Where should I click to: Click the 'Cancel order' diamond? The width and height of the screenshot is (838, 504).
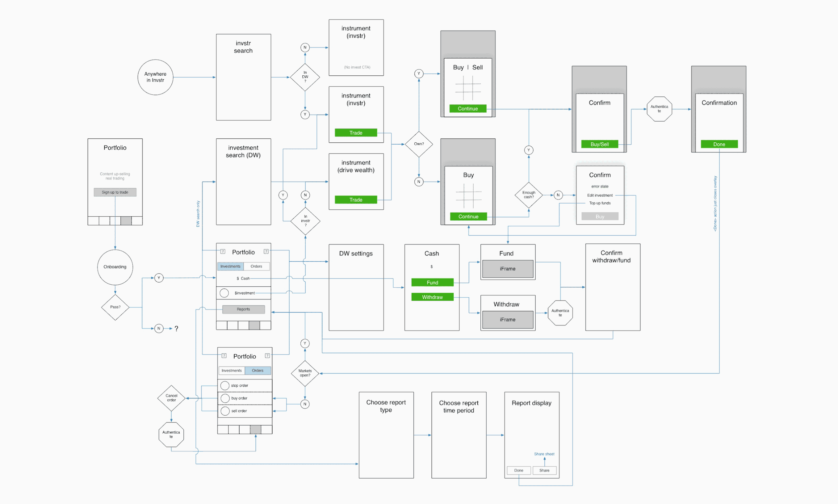coord(171,398)
